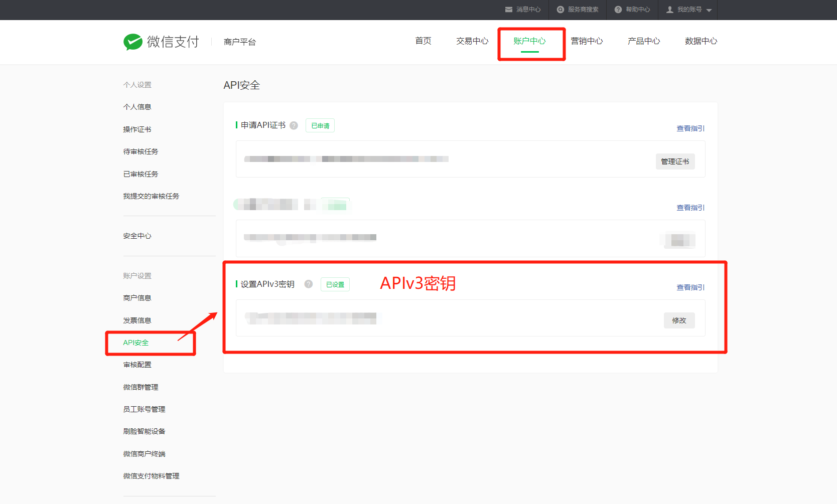Click the 我的账号 user icon
The height and width of the screenshot is (504, 837).
tap(670, 10)
